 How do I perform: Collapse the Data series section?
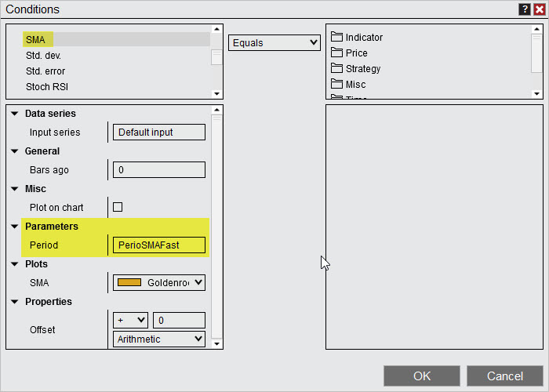pyautogui.click(x=15, y=114)
